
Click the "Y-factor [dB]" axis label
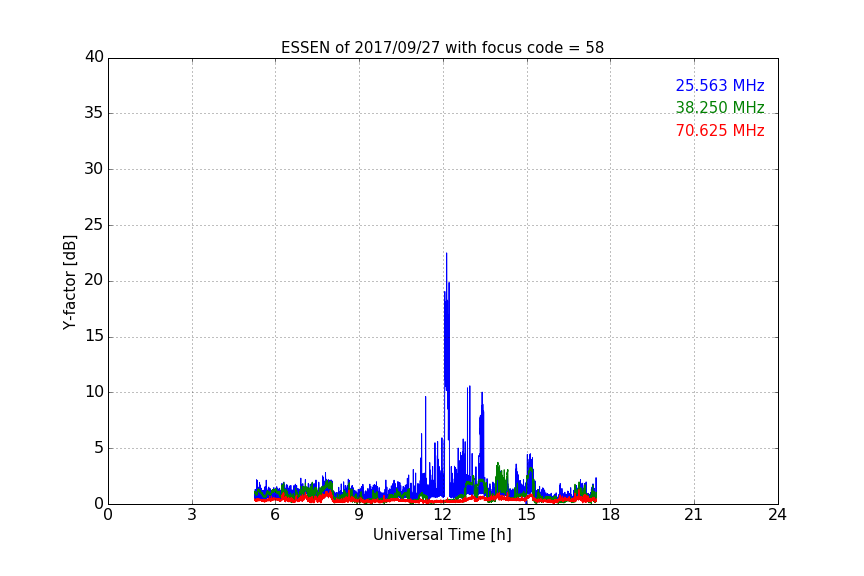click(69, 282)
